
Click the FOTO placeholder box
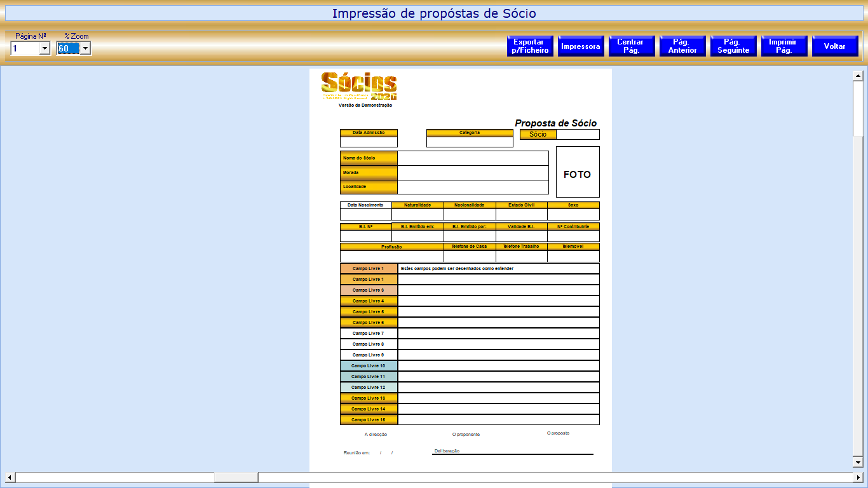577,172
